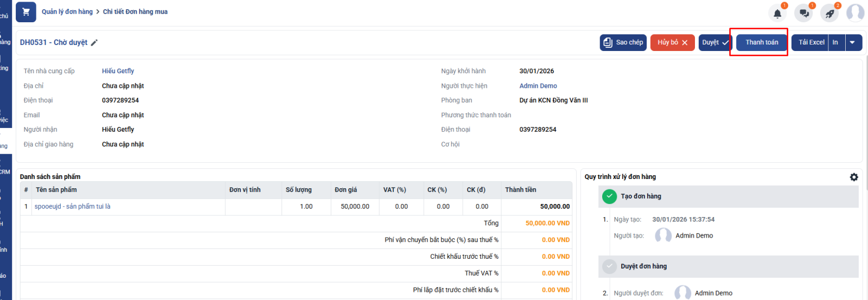Expand the export options dropdown arrow
Viewport: 868px width, 300px height.
(853, 42)
